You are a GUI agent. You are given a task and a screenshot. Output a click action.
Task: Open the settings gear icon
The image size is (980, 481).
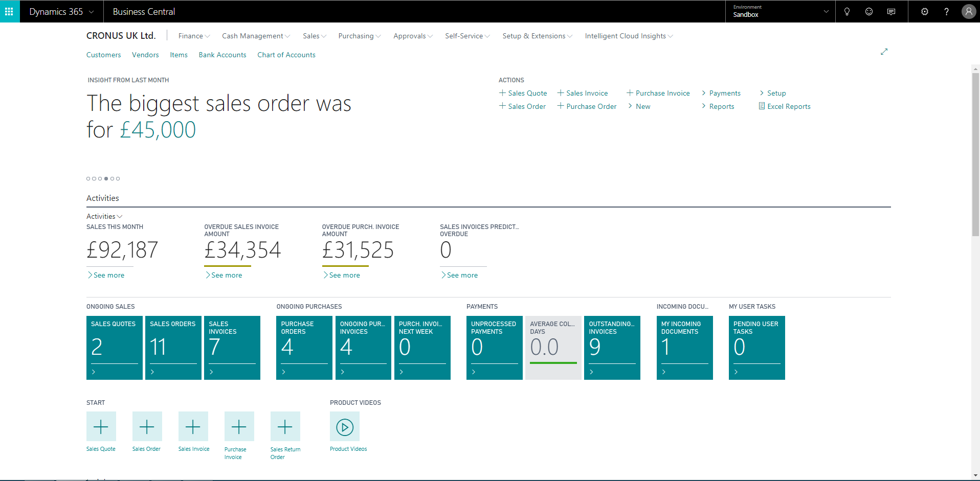(x=925, y=11)
